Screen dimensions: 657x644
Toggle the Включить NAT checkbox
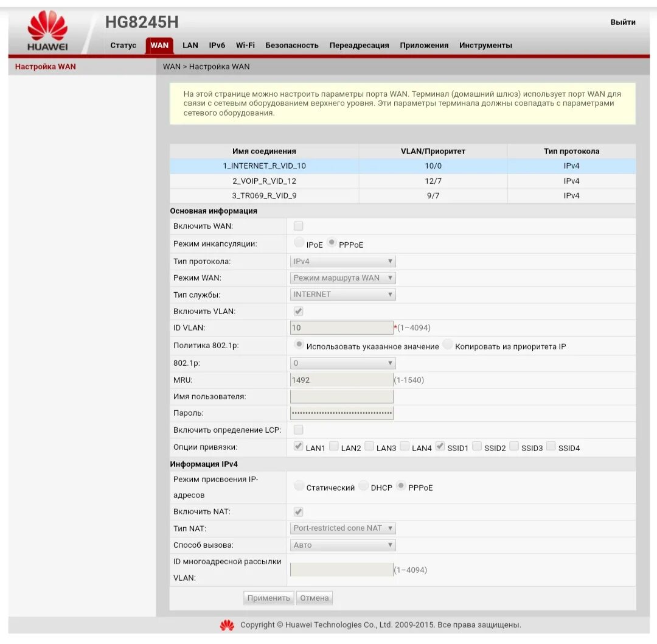pyautogui.click(x=298, y=511)
